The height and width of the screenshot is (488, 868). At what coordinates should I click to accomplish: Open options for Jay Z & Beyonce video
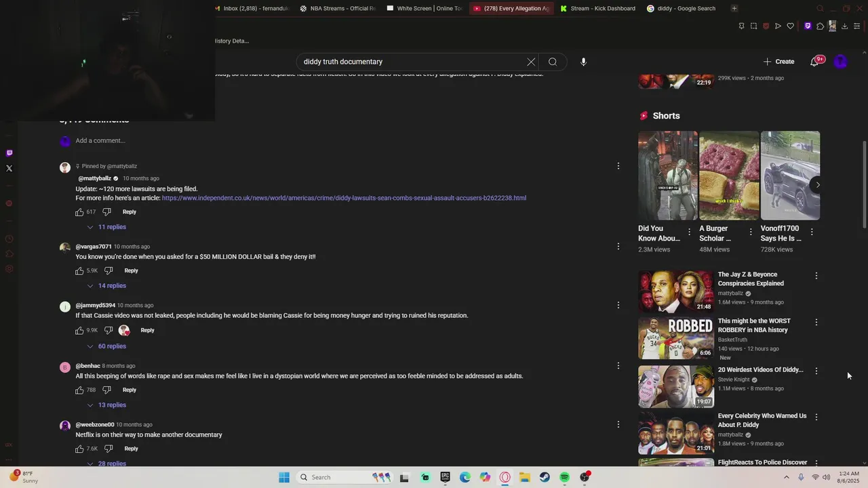click(x=816, y=276)
